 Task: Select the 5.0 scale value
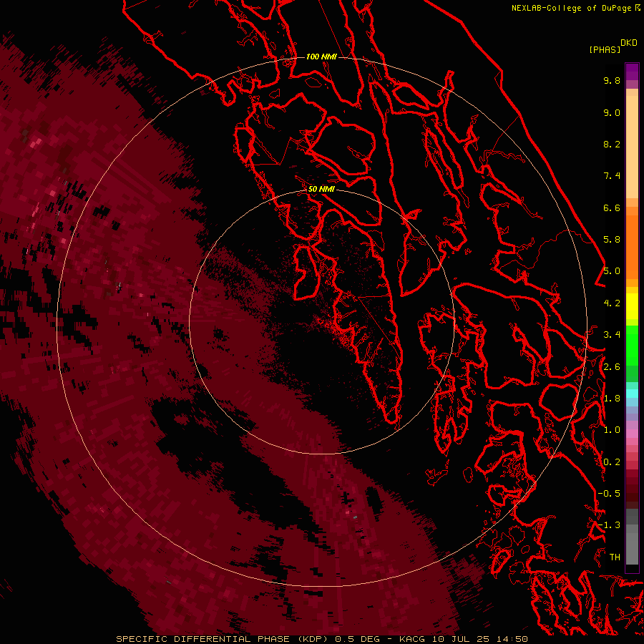[612, 271]
